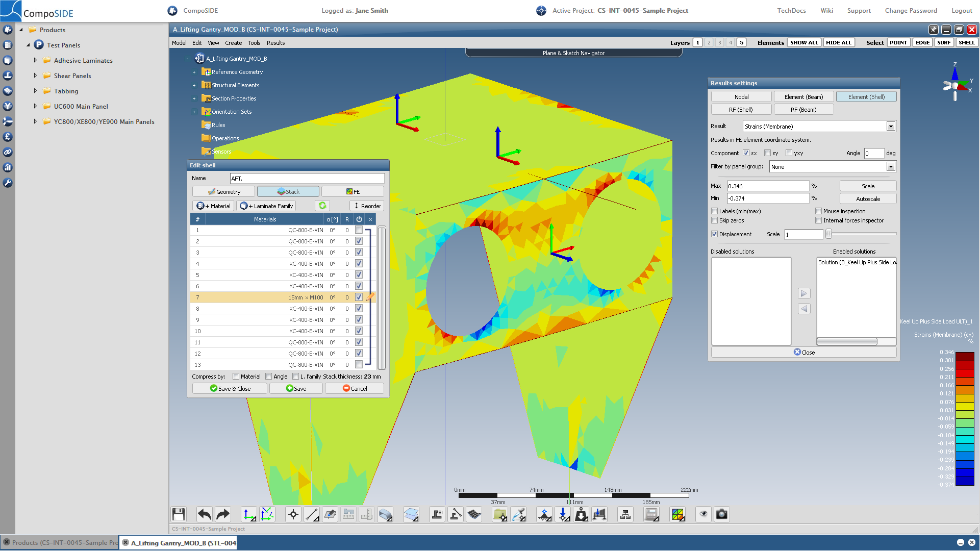The width and height of the screenshot is (980, 551).
Task: Uncheck the Displacement checkbox
Action: 715,234
